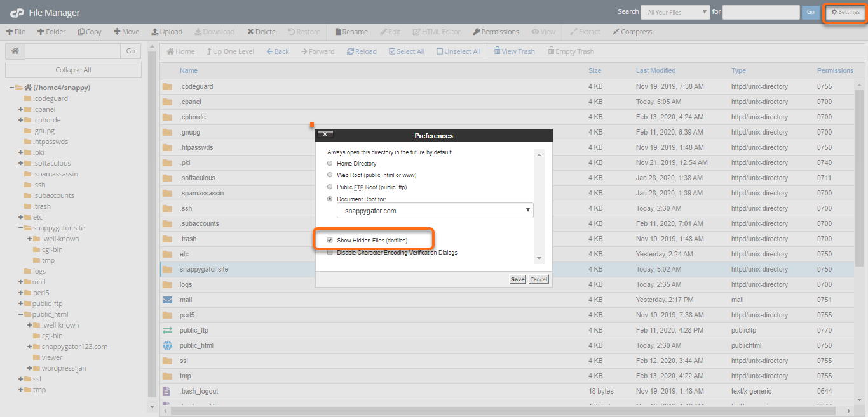Uncheck Show Hidden Files (dotfiles)
This screenshot has width=868, height=417.
pos(330,241)
